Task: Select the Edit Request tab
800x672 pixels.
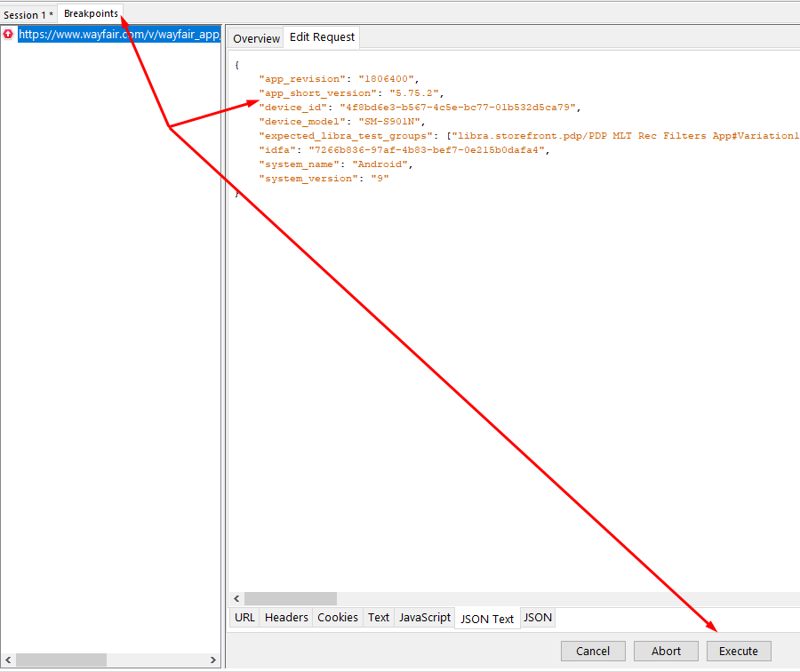Action: pyautogui.click(x=322, y=37)
